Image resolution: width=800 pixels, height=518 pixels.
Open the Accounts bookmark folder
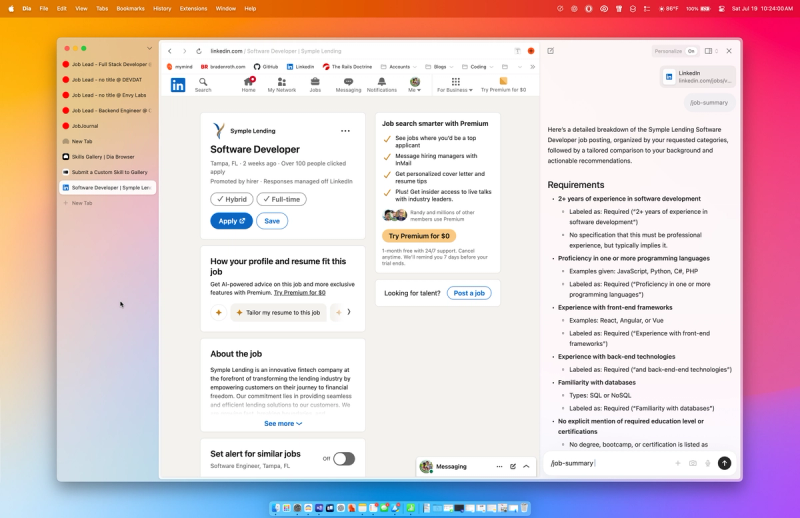click(399, 67)
